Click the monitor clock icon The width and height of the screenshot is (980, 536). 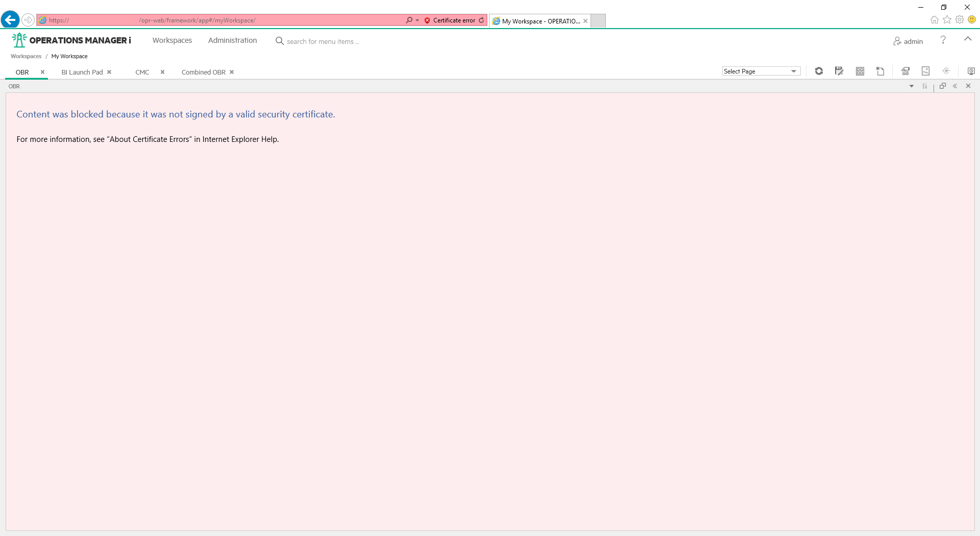(971, 71)
